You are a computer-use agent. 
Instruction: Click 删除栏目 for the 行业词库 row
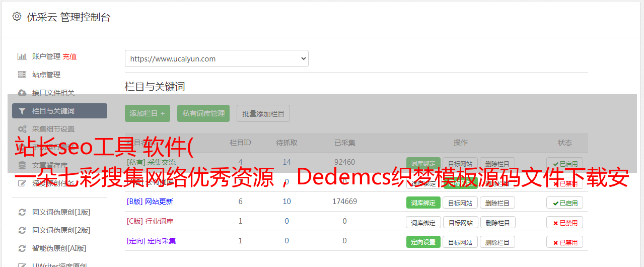pyautogui.click(x=497, y=222)
